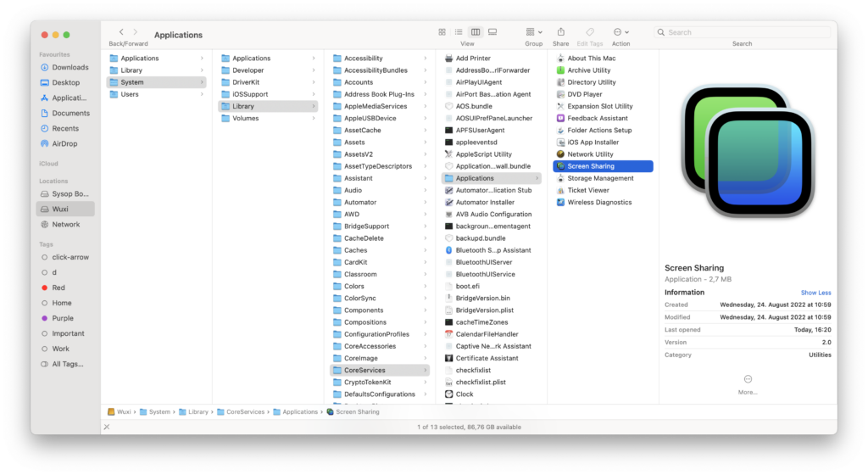Click Library in the path bar

193,412
